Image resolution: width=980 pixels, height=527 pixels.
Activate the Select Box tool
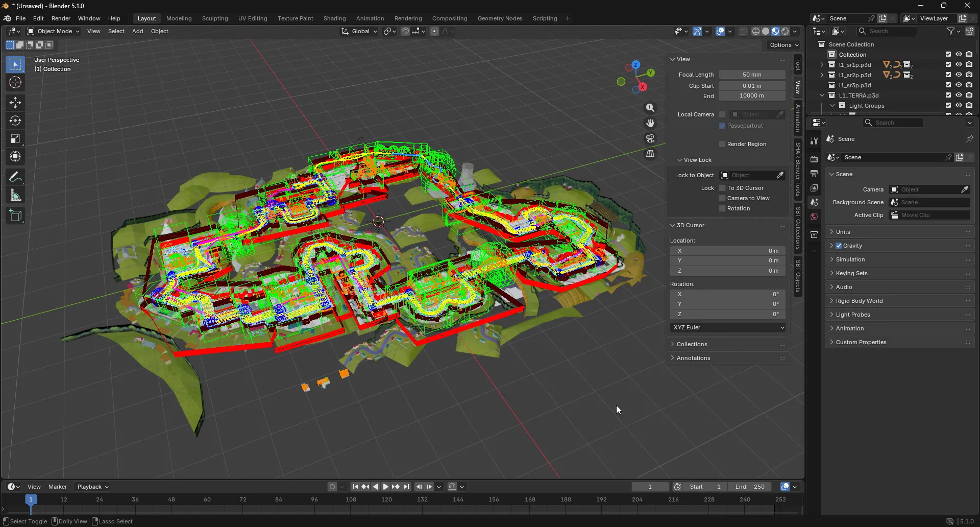[15, 64]
